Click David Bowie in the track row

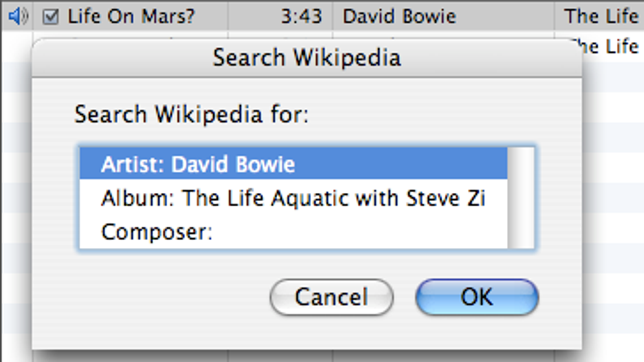click(399, 16)
